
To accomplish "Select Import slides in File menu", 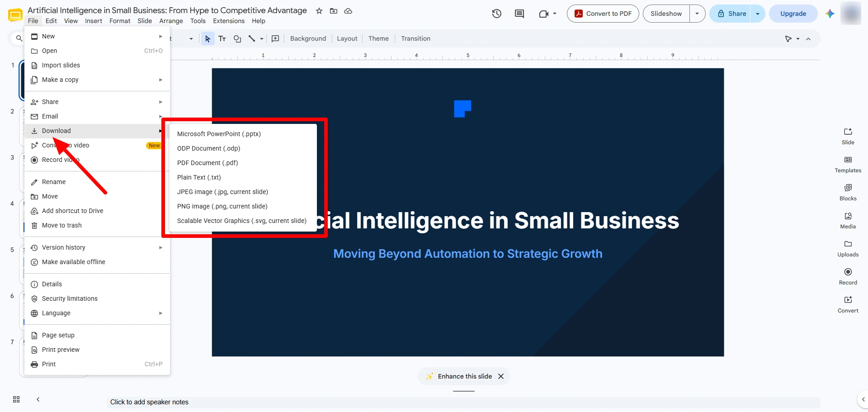I will [x=97, y=65].
